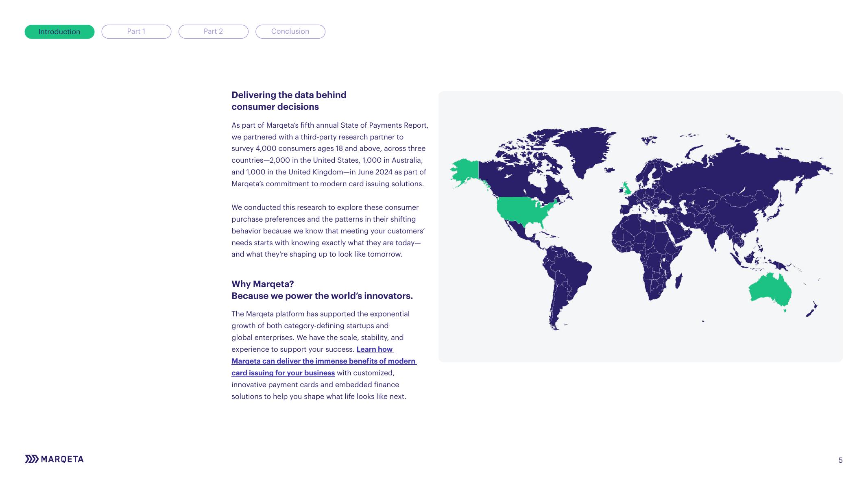Go to the Conclusion tab
The height and width of the screenshot is (488, 868).
[x=290, y=32]
